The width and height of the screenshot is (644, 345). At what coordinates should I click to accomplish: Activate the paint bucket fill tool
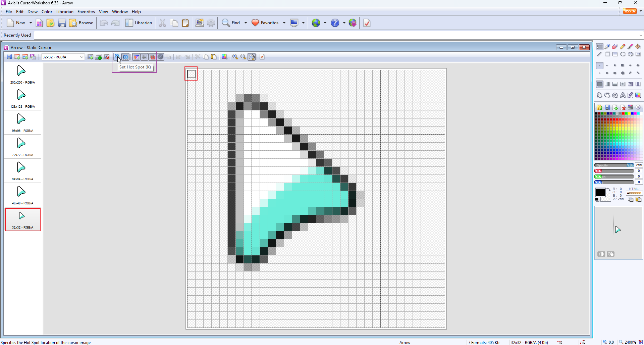tap(638, 47)
